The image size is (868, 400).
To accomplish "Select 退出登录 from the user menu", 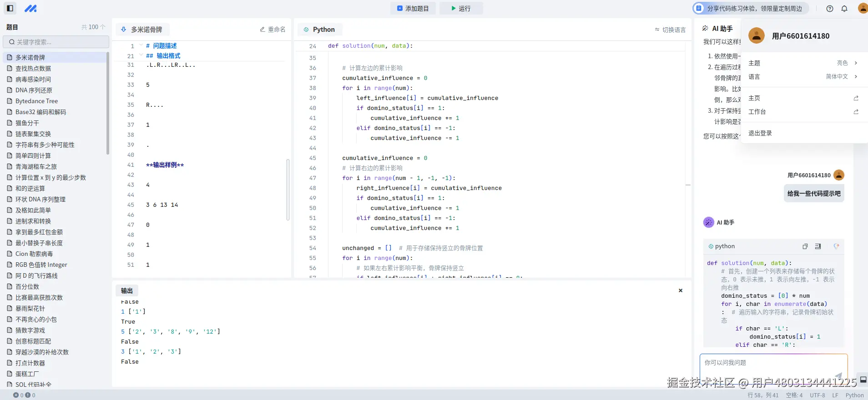I will point(760,133).
